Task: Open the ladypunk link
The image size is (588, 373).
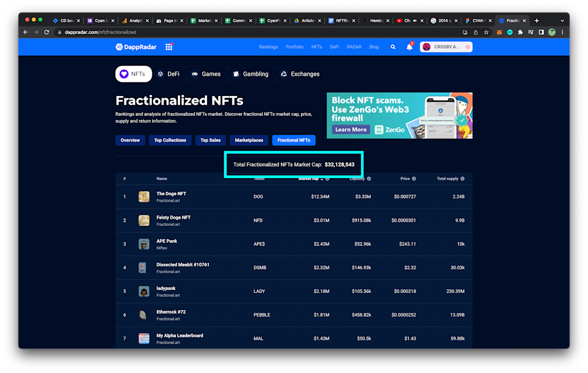Action: click(x=166, y=288)
